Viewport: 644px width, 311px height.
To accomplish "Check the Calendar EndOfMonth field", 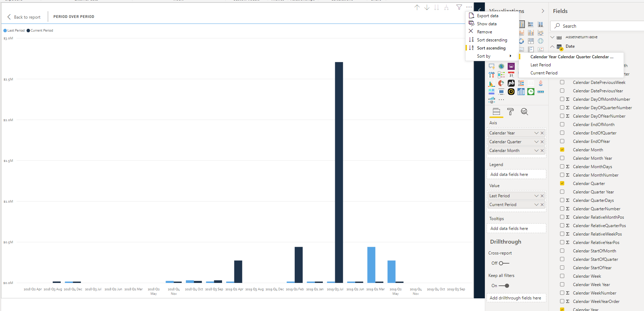I will (562, 124).
